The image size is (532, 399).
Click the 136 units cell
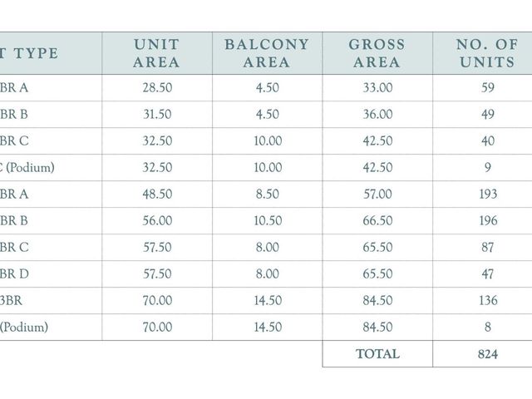coord(488,301)
